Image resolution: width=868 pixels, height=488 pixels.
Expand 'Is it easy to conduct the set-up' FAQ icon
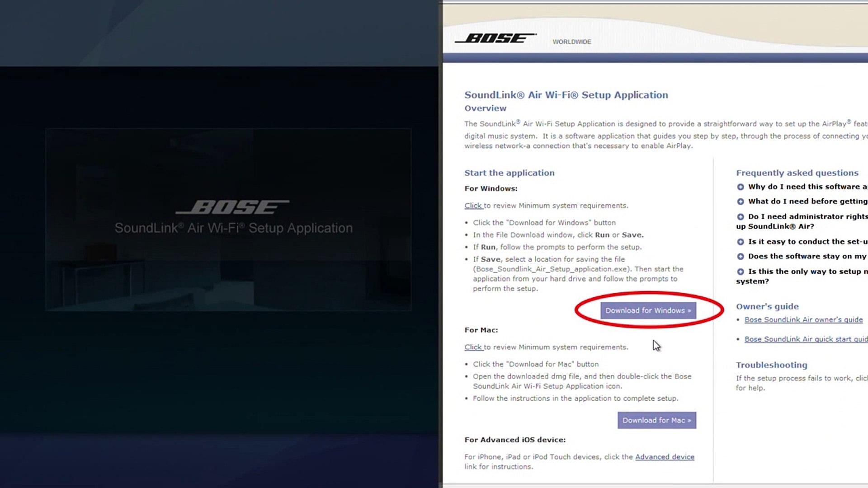741,242
